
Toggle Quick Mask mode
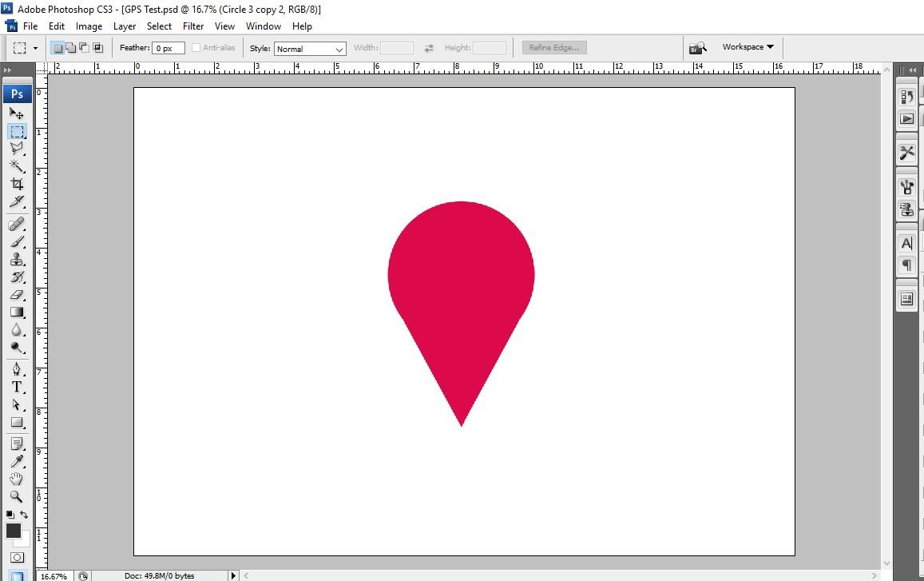click(x=17, y=557)
